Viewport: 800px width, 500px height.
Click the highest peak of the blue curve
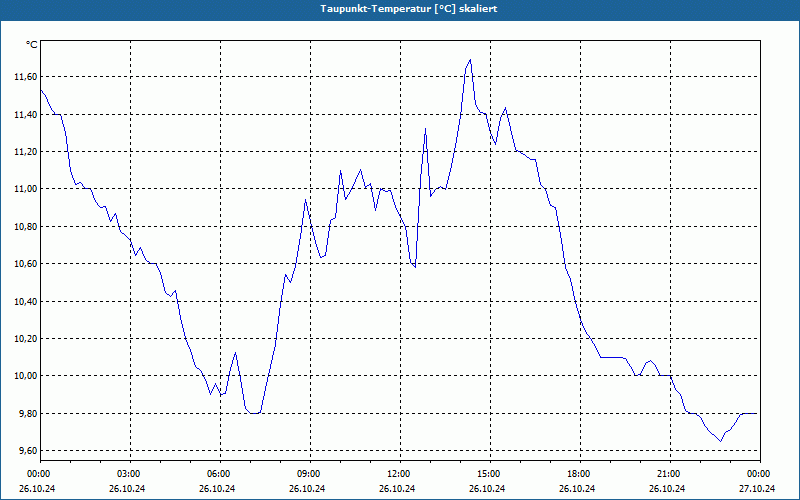[470, 60]
